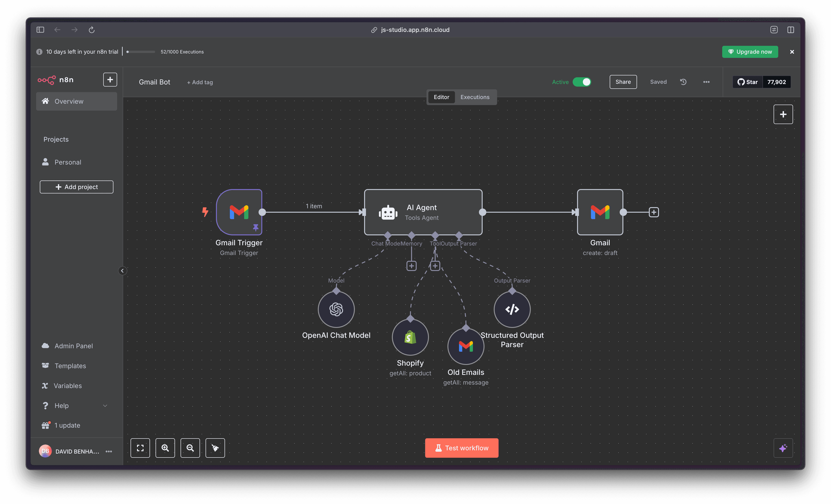The height and width of the screenshot is (504, 831).
Task: Open the Structured Output Parser node
Action: click(512, 309)
